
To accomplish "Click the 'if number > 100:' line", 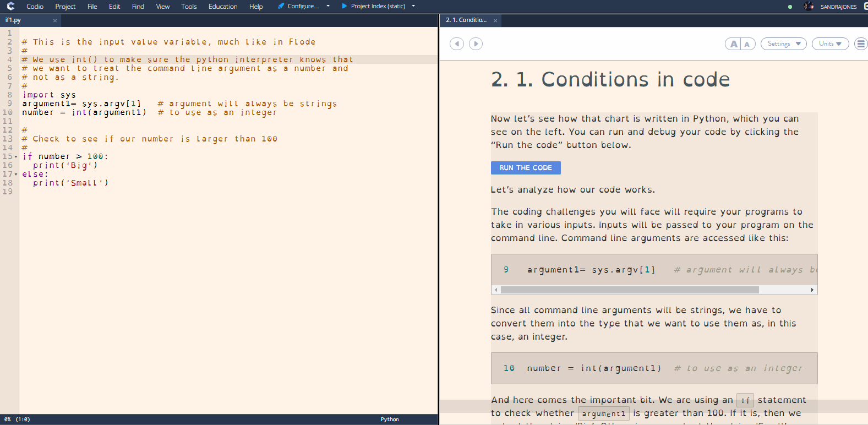I will pyautogui.click(x=65, y=156).
